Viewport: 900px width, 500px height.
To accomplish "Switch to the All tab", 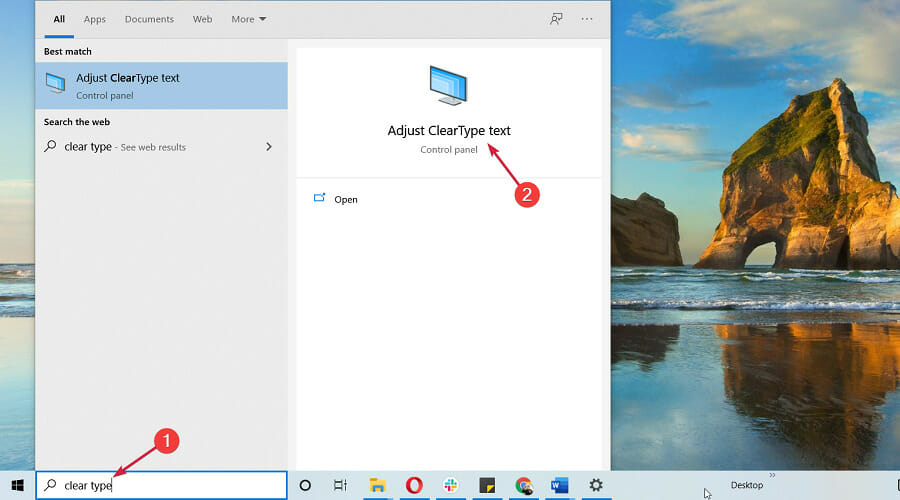I will pyautogui.click(x=59, y=19).
